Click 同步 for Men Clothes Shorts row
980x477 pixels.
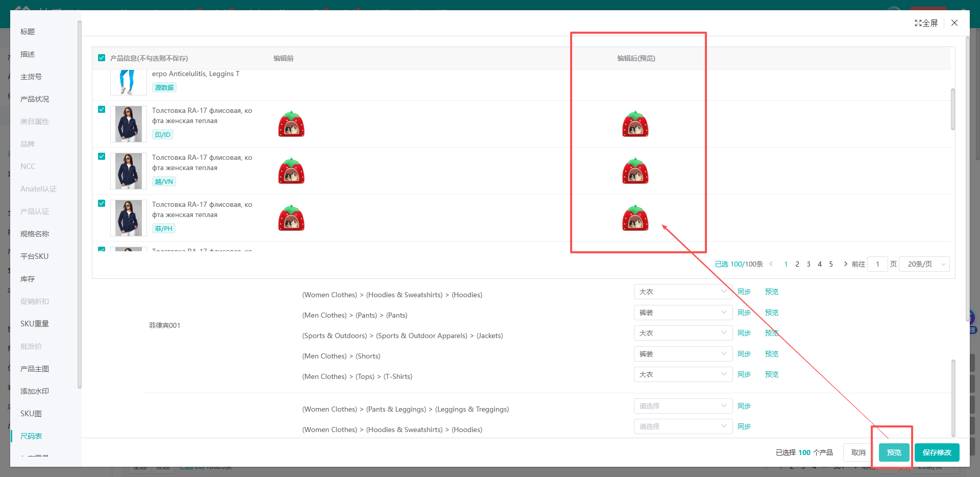pyautogui.click(x=744, y=354)
